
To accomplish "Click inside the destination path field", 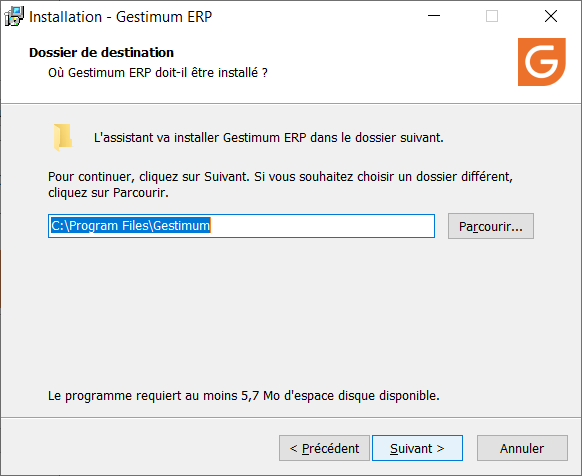I will tap(241, 226).
